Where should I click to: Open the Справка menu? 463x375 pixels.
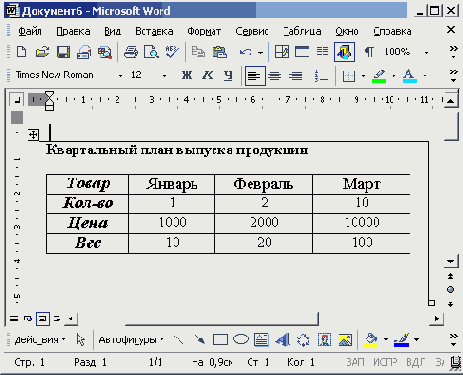(392, 31)
